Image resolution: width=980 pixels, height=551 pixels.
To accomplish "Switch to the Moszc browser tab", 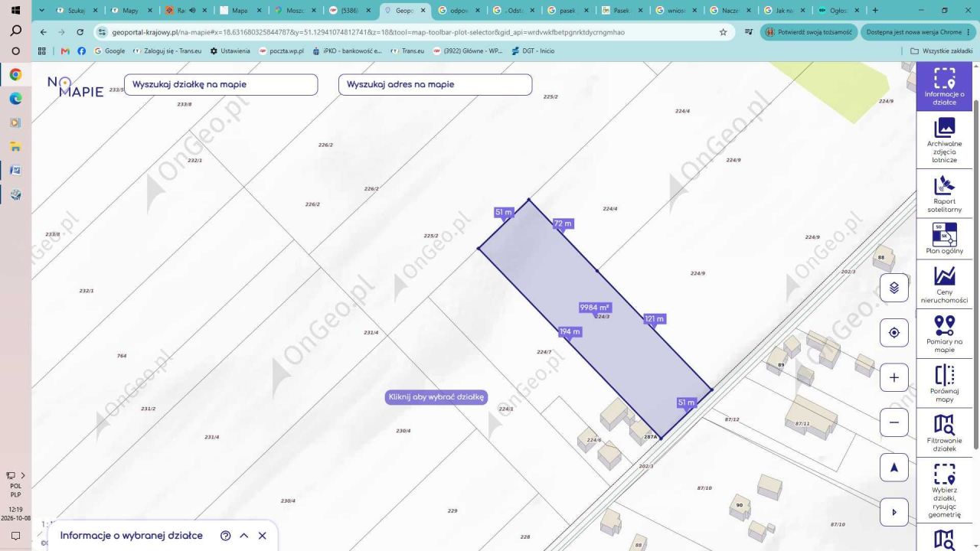I will [x=296, y=11].
